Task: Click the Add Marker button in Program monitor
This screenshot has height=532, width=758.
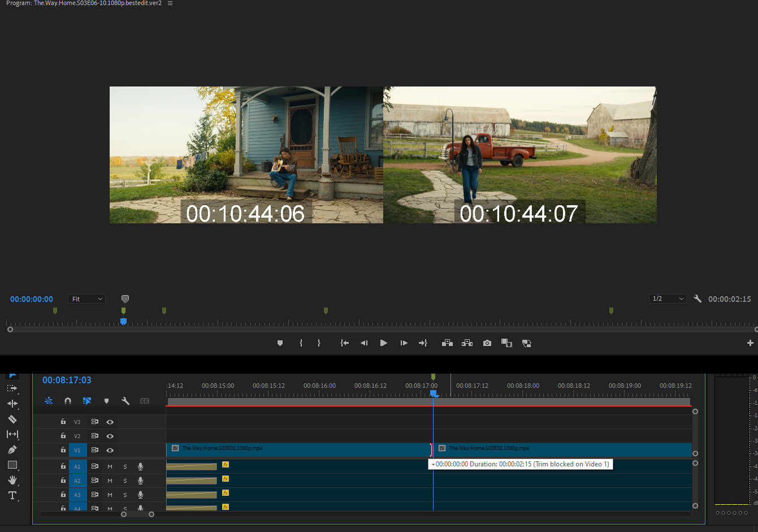Action: tap(280, 343)
